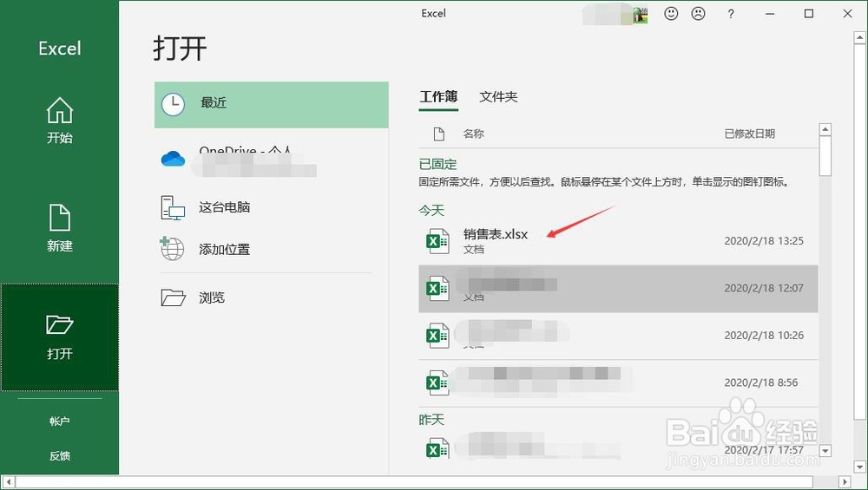Switch to the 文件夹 tab
Viewport: 868px width, 490px height.
click(x=498, y=97)
